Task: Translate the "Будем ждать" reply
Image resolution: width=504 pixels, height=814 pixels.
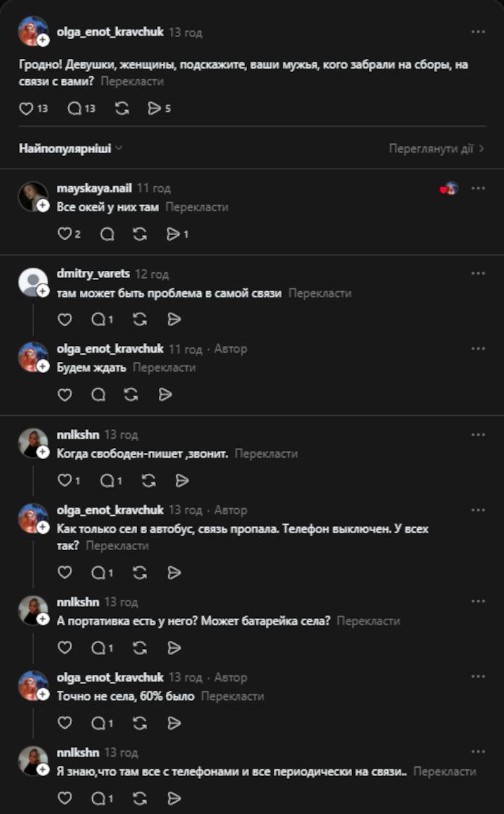Action: [x=164, y=367]
